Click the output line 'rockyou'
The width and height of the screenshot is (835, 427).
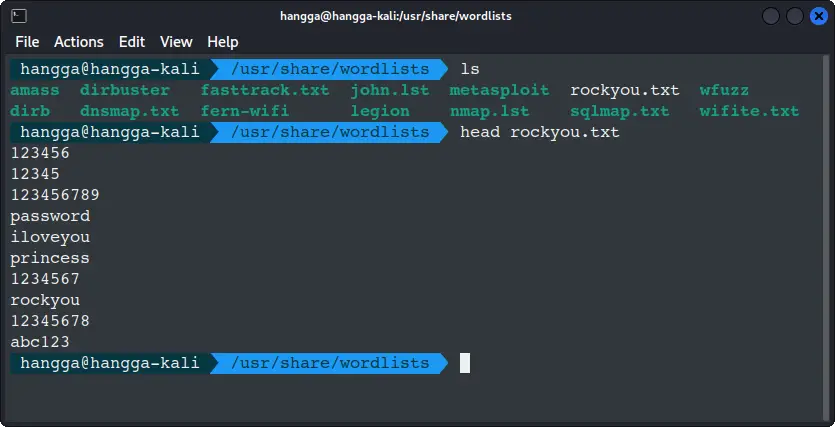pos(45,300)
